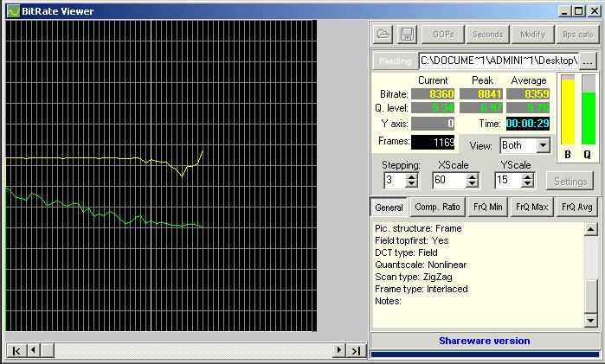Viewport: 605px width, 364px height.
Task: Increase the YScale value
Action: (528, 176)
